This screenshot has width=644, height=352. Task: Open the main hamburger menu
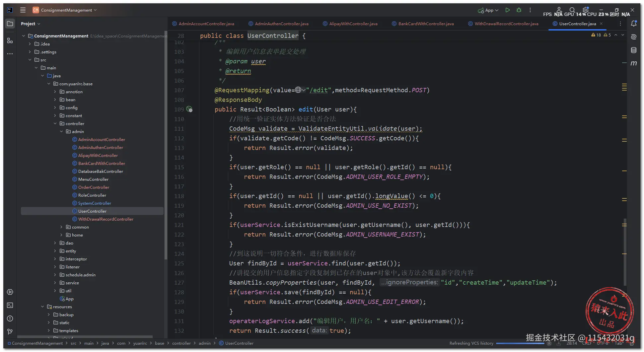click(x=23, y=10)
